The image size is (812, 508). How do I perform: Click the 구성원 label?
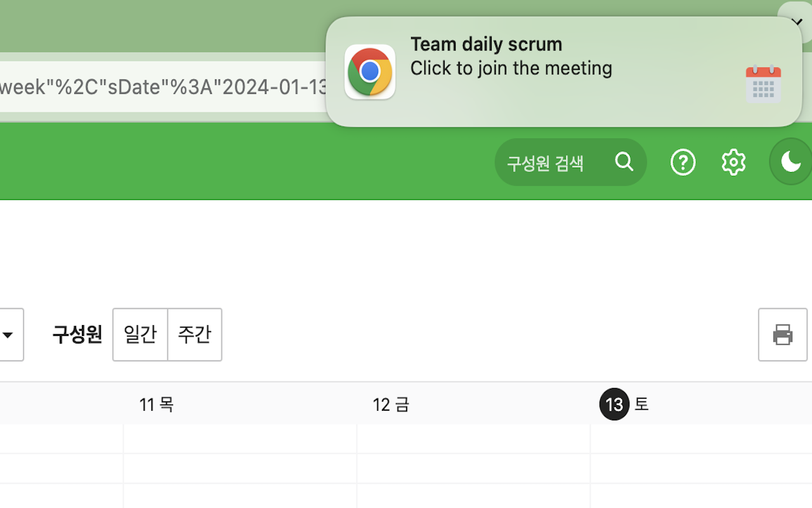coord(77,335)
